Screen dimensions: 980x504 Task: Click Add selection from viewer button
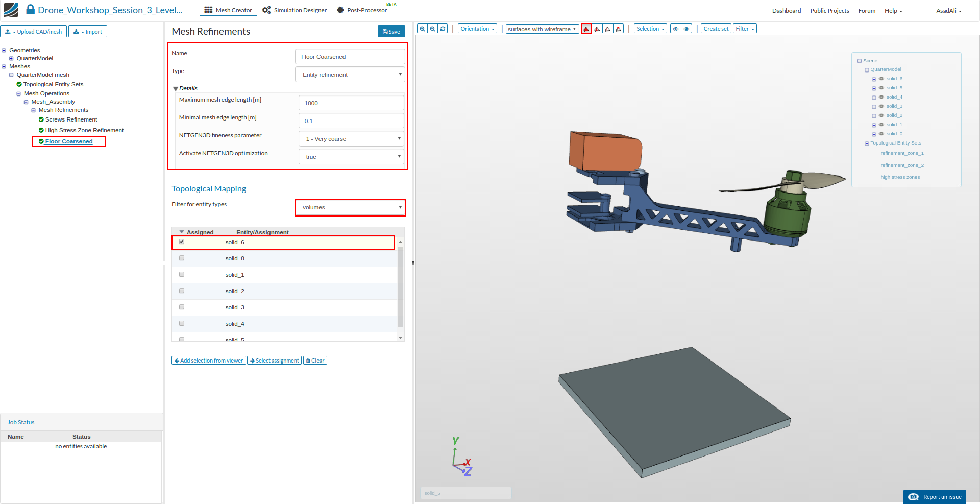209,361
